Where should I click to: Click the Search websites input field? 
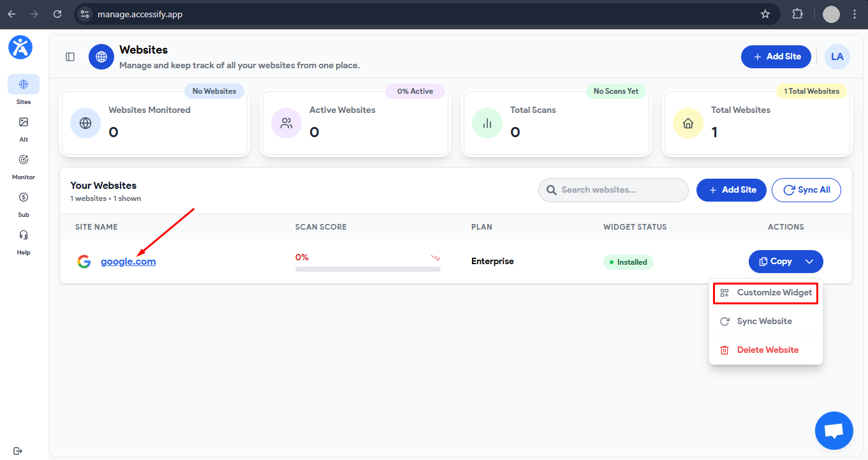point(612,189)
